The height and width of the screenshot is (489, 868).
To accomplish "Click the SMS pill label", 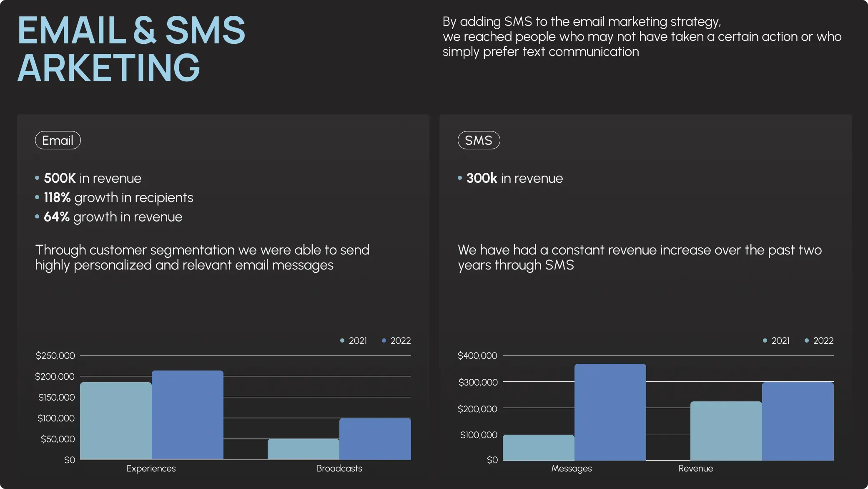I will coord(479,140).
